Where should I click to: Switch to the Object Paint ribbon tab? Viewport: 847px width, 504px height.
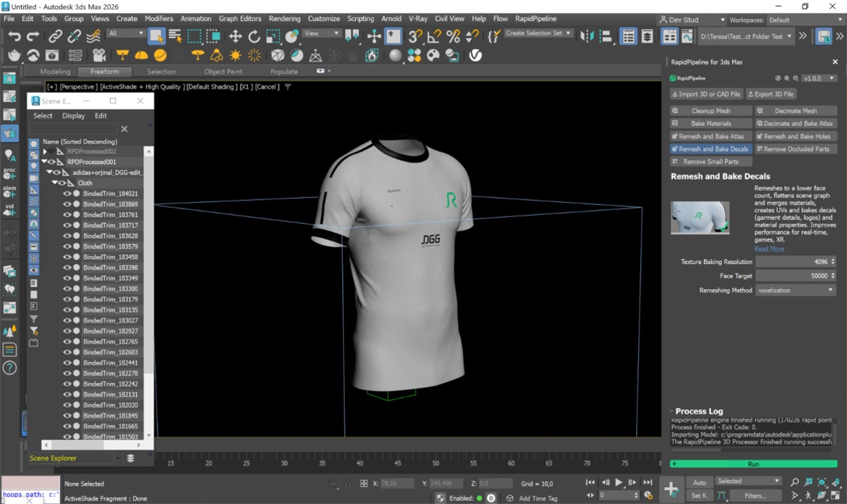tap(223, 71)
